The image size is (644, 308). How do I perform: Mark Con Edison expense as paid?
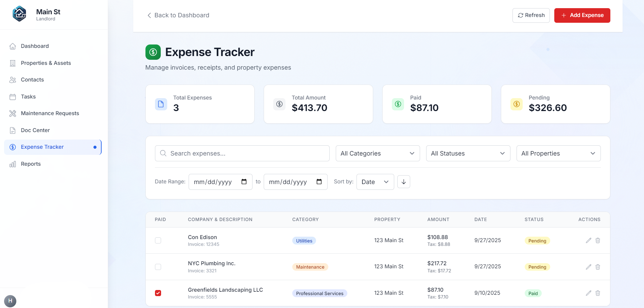tap(158, 240)
